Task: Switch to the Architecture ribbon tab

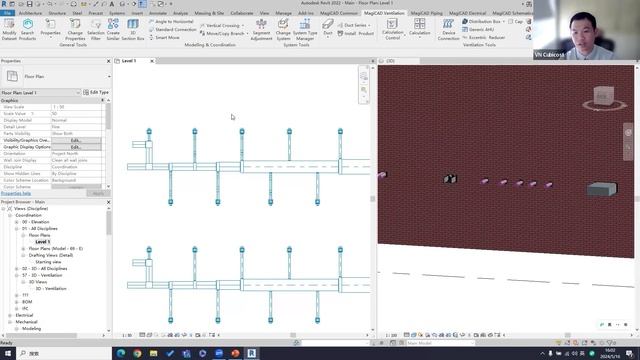Action: (30, 13)
